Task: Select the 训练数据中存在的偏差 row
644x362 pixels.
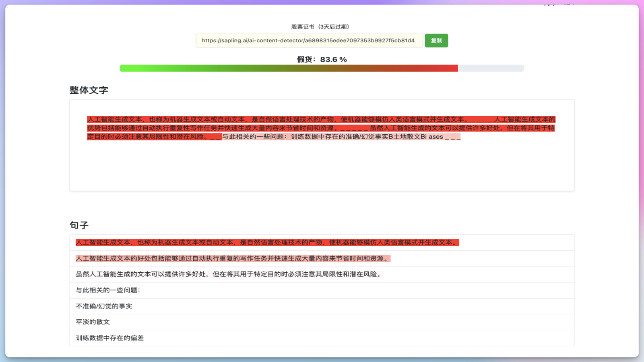Action: 109,338
